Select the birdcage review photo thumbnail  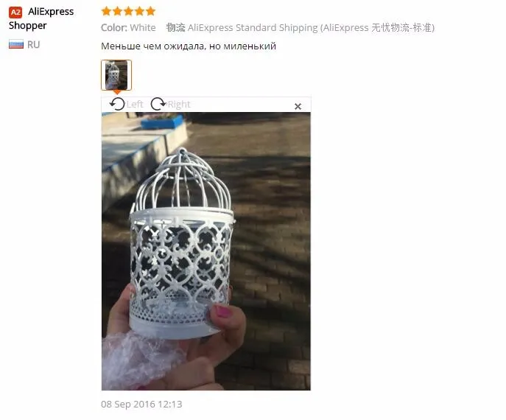[x=116, y=75]
